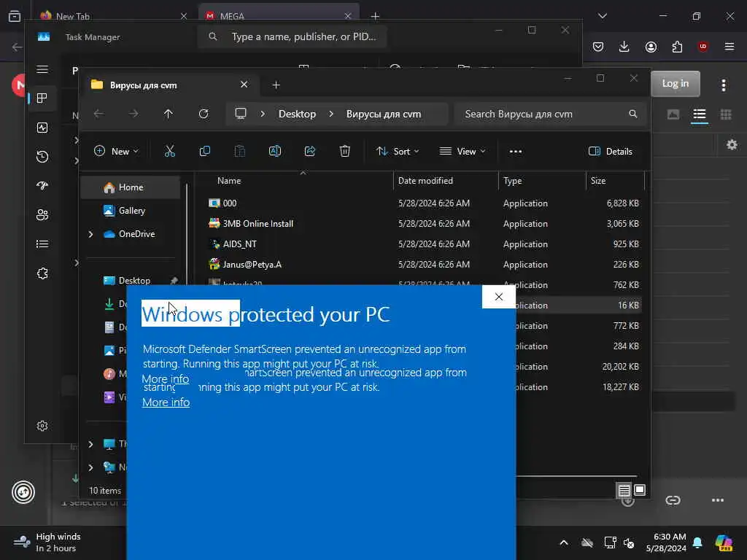Add a new Explorer tab

tap(276, 85)
